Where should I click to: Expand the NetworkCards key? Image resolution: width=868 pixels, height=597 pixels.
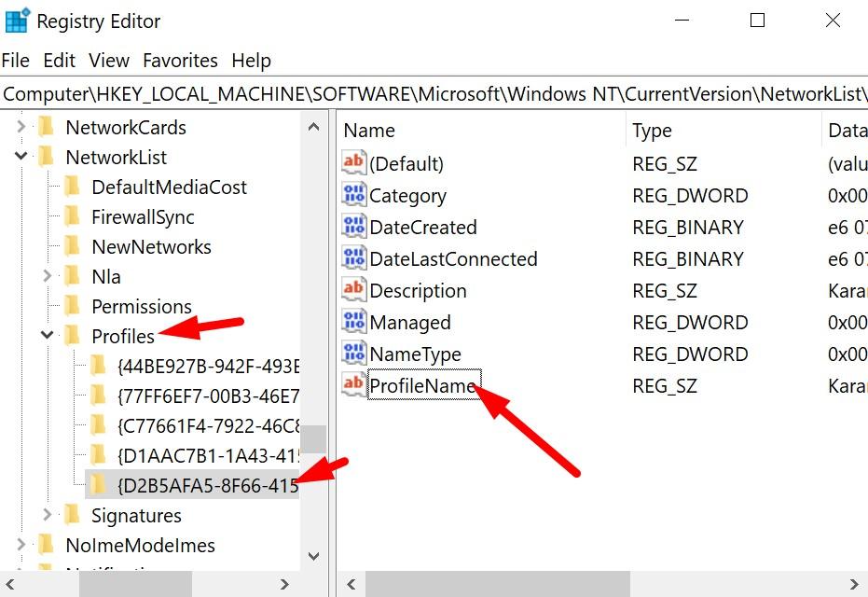21,127
